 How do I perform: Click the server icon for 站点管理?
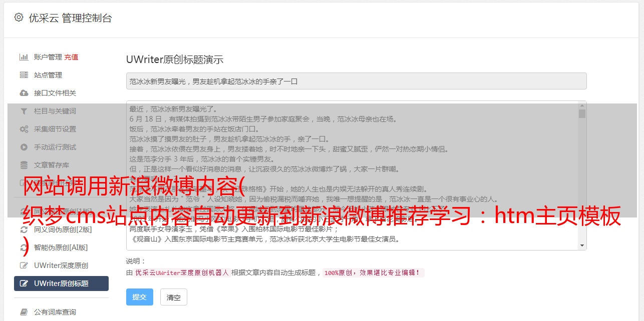24,75
